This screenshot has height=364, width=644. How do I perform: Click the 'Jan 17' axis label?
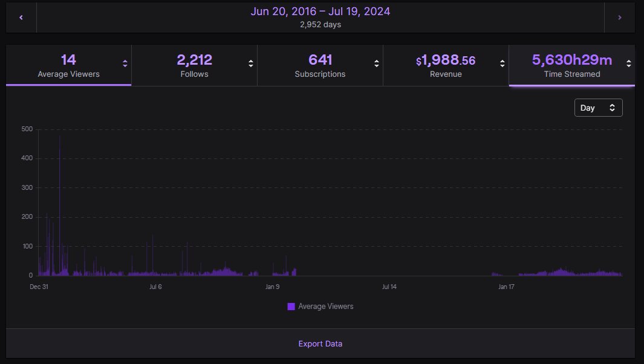(506, 287)
